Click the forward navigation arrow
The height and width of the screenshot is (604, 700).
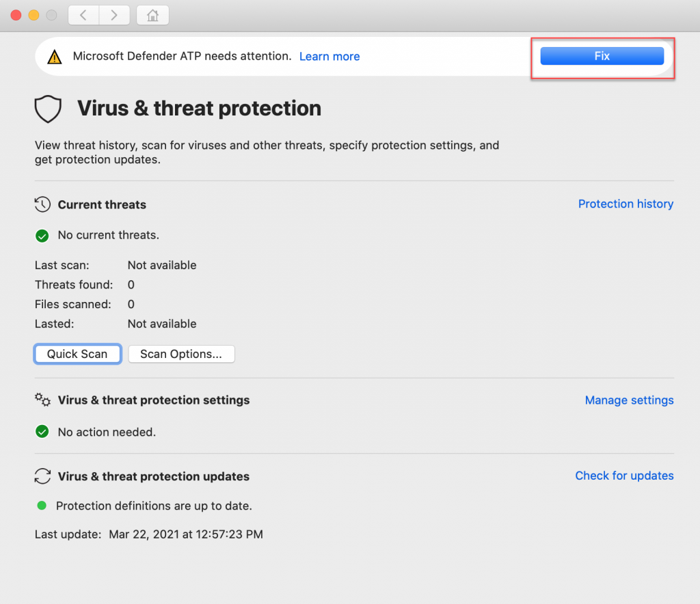(114, 15)
